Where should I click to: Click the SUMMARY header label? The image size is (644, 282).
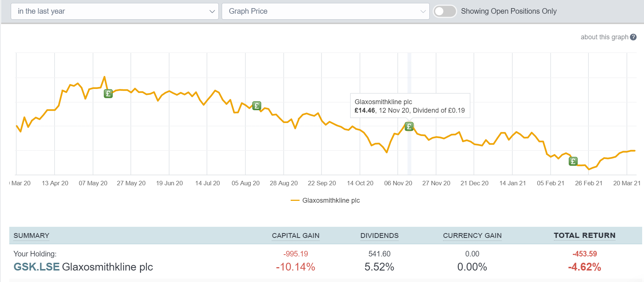(x=32, y=236)
